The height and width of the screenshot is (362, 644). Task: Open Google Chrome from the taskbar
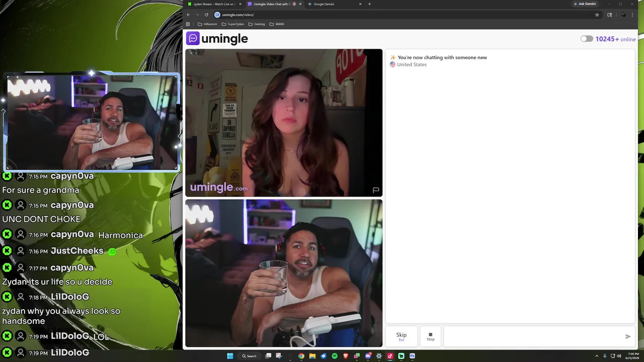coord(301,356)
